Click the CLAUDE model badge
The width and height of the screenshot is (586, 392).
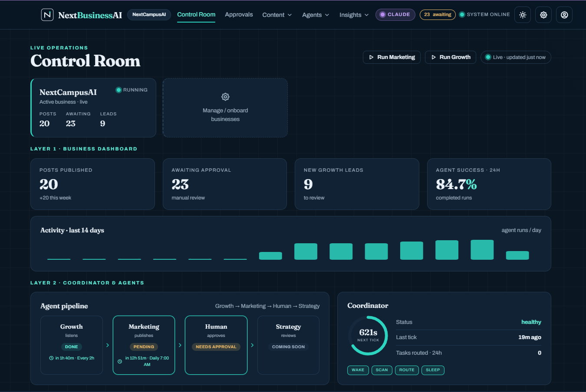click(395, 15)
